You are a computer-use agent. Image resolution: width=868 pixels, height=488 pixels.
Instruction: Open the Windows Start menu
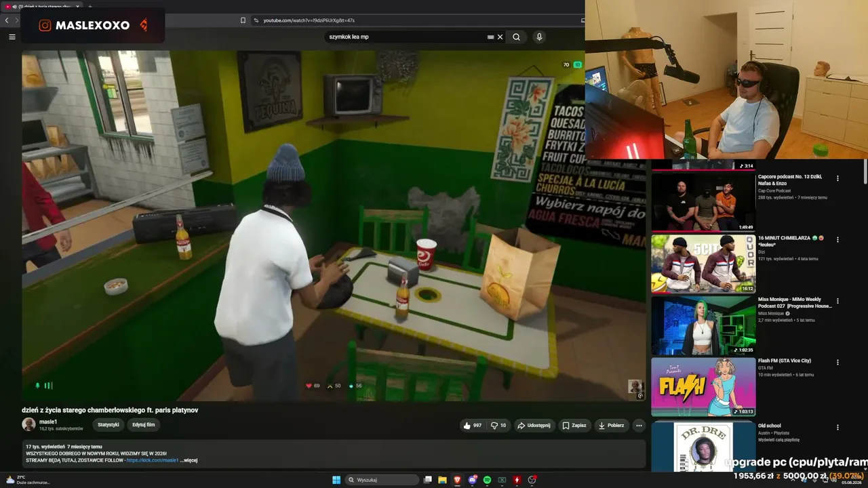tap(336, 480)
